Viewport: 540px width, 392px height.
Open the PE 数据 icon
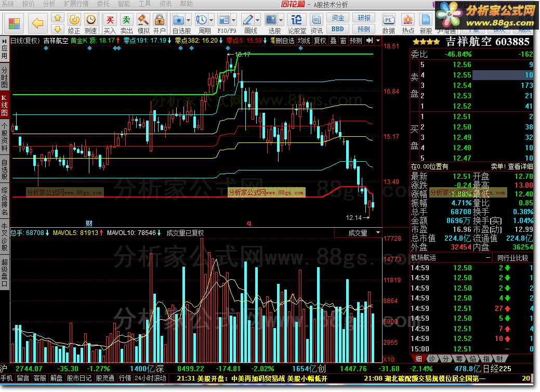pyautogui.click(x=388, y=23)
